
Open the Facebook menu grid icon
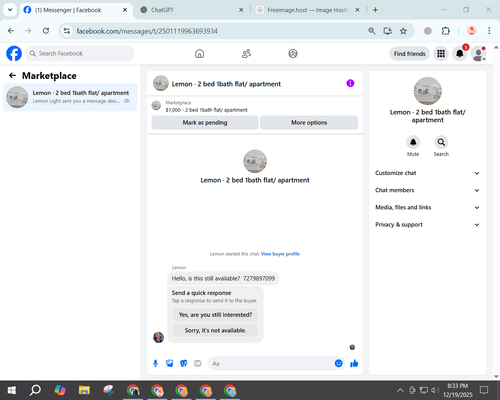pos(441,53)
